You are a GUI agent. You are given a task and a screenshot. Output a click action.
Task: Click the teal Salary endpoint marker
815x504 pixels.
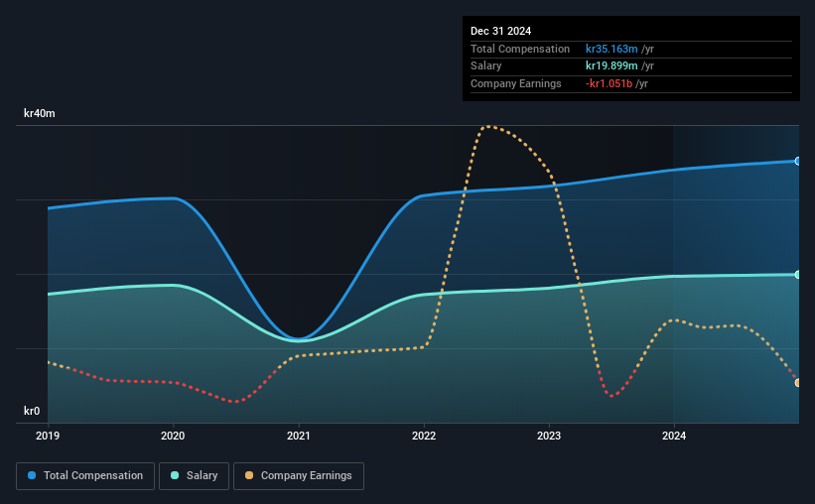pos(798,275)
